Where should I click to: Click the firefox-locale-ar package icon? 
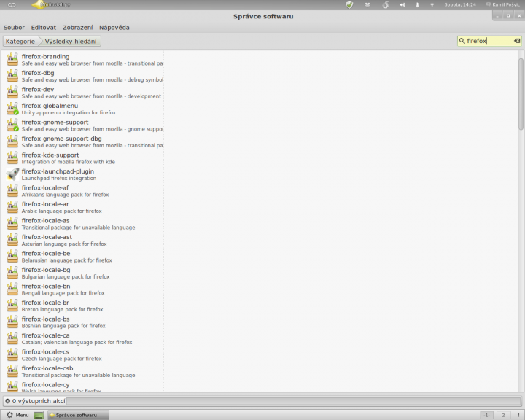coord(12,207)
